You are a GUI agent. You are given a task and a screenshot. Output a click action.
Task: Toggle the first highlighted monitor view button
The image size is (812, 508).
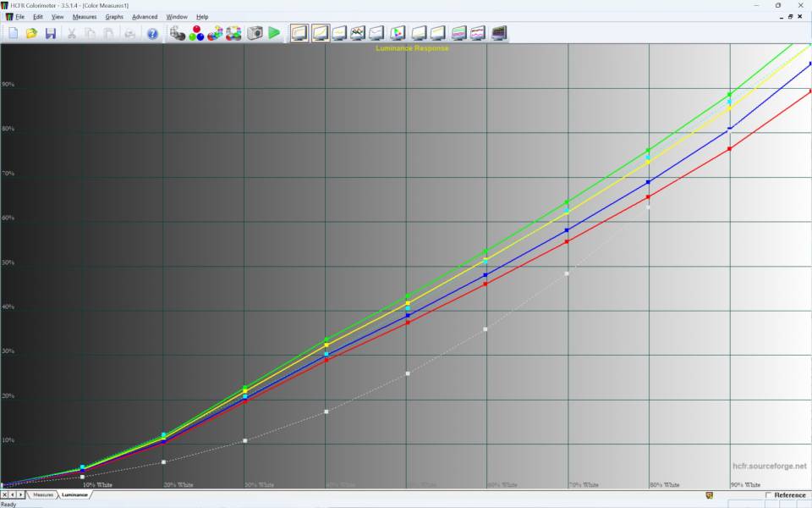pos(299,33)
